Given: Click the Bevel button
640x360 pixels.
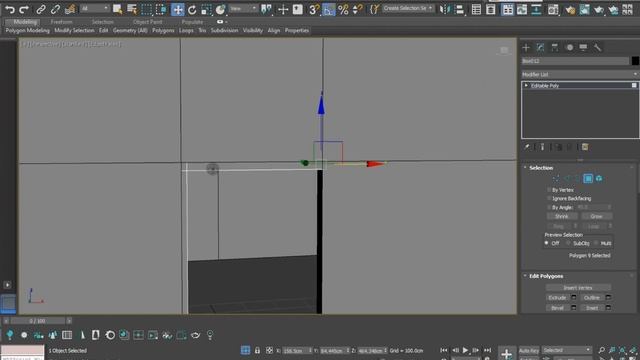Looking at the screenshot, I should [557, 308].
